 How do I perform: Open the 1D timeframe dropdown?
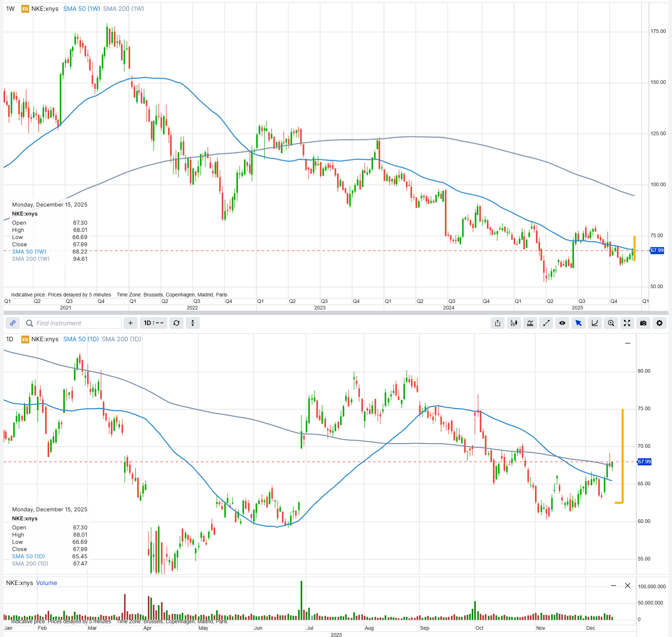[x=153, y=323]
